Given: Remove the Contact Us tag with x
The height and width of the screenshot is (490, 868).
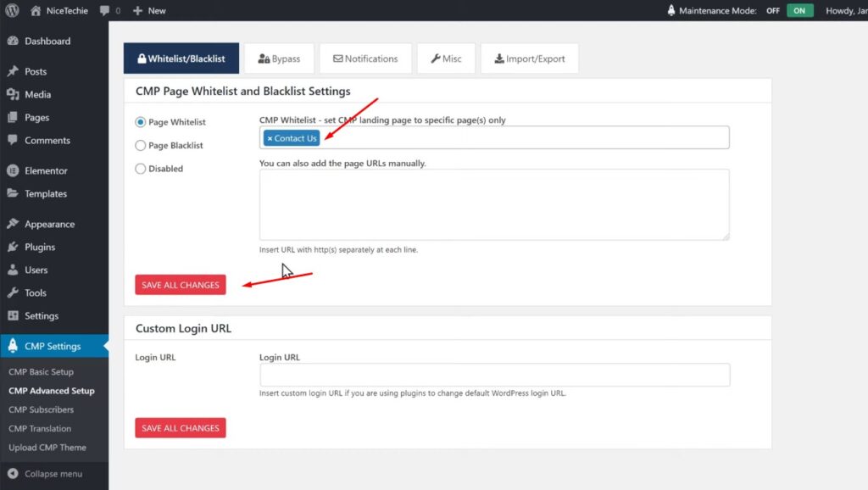Looking at the screenshot, I should (270, 138).
